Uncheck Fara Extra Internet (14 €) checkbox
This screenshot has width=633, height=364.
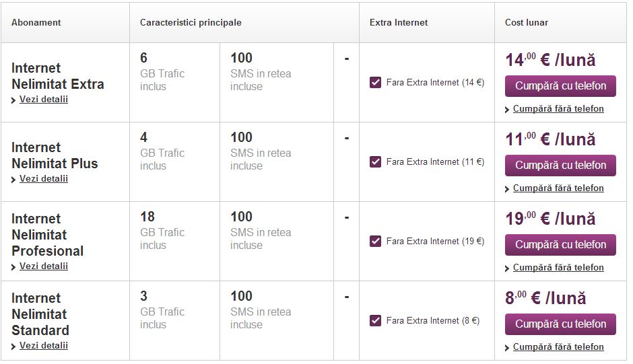[375, 83]
